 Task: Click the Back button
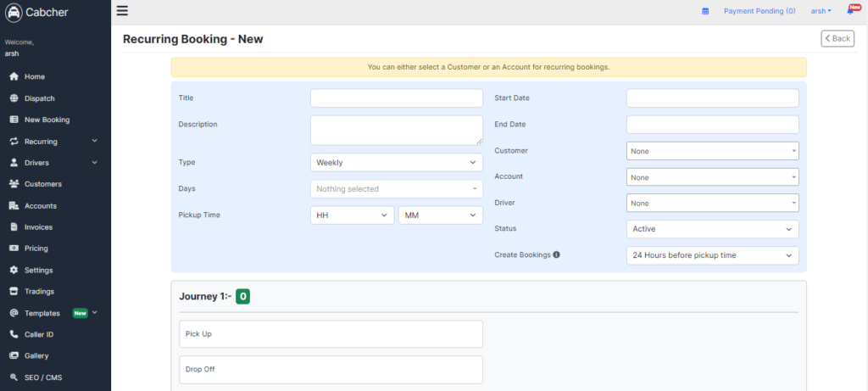pos(837,38)
